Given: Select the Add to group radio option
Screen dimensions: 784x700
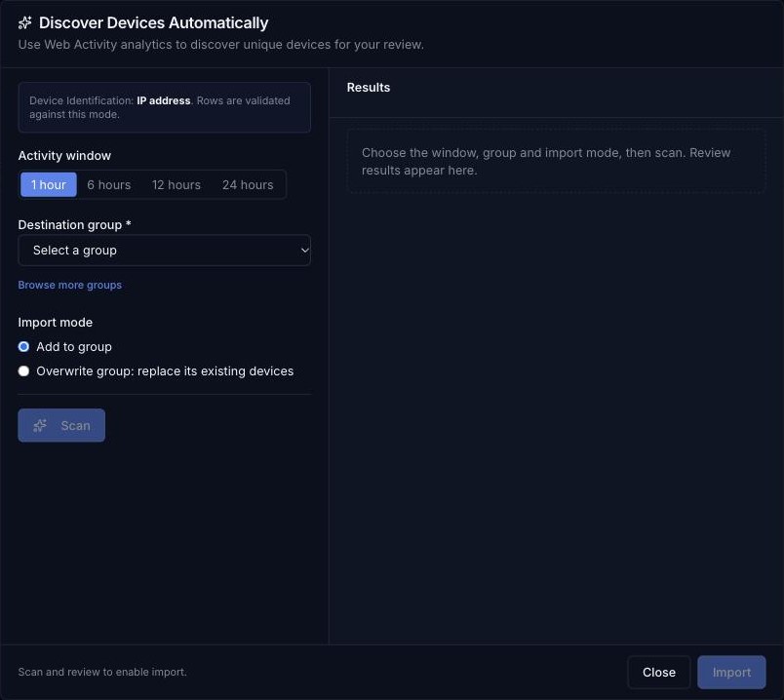Looking at the screenshot, I should pos(23,346).
